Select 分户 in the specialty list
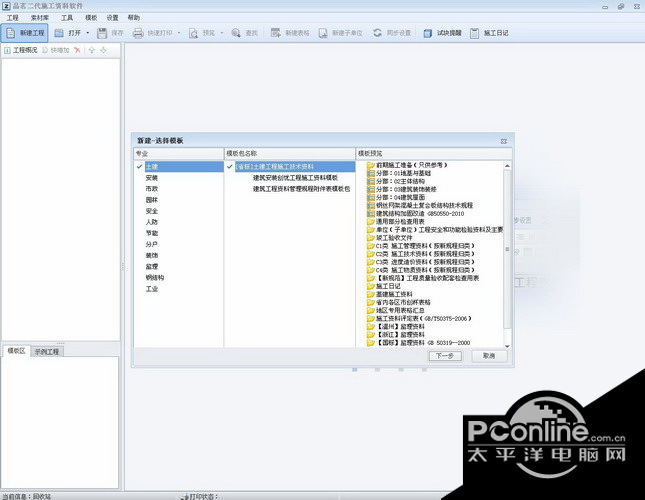The height and width of the screenshot is (500, 645). coord(152,244)
